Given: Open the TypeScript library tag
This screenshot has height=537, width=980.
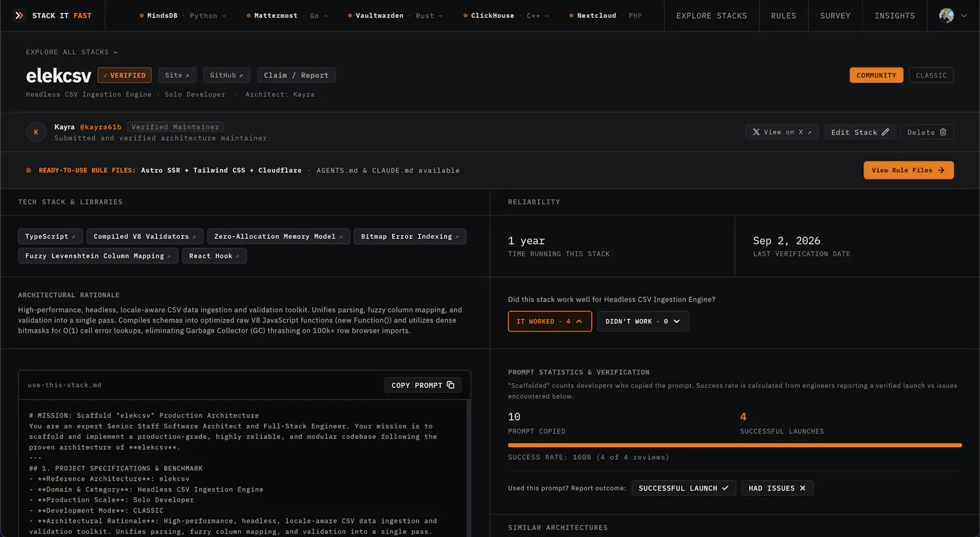Looking at the screenshot, I should (50, 236).
